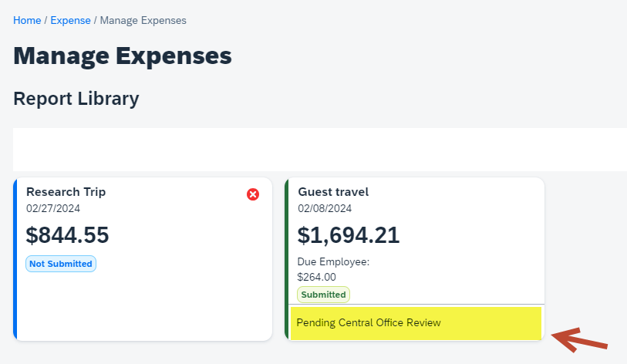The width and height of the screenshot is (627, 364).
Task: Click the green Submitted status badge
Action: coord(323,295)
